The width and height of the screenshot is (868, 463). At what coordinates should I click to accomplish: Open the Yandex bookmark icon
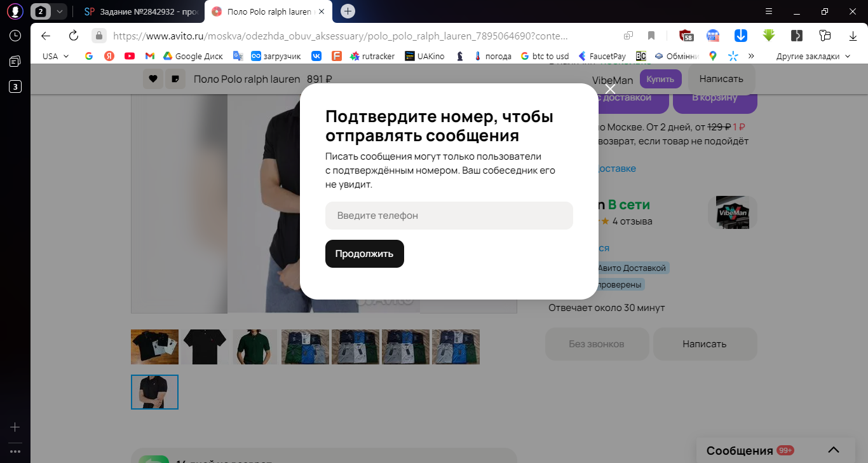pyautogui.click(x=109, y=56)
